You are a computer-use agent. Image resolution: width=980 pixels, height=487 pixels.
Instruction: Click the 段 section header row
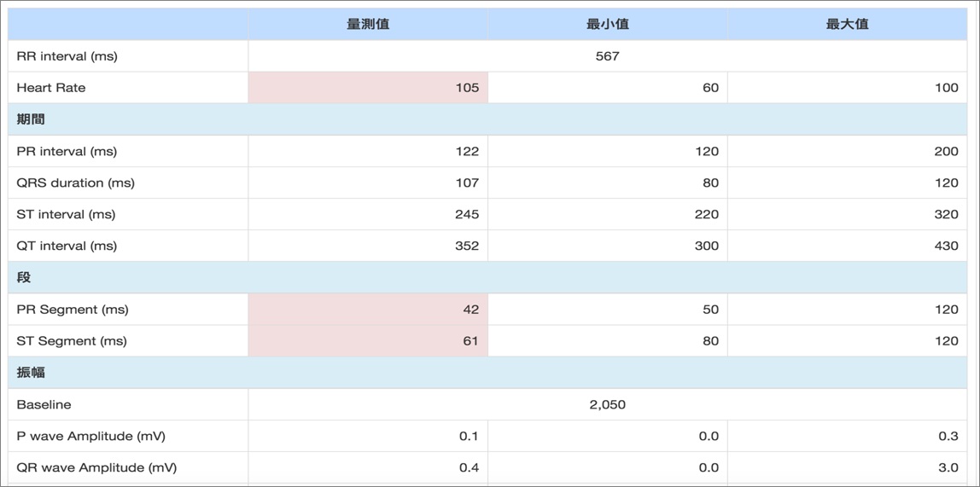point(24,278)
